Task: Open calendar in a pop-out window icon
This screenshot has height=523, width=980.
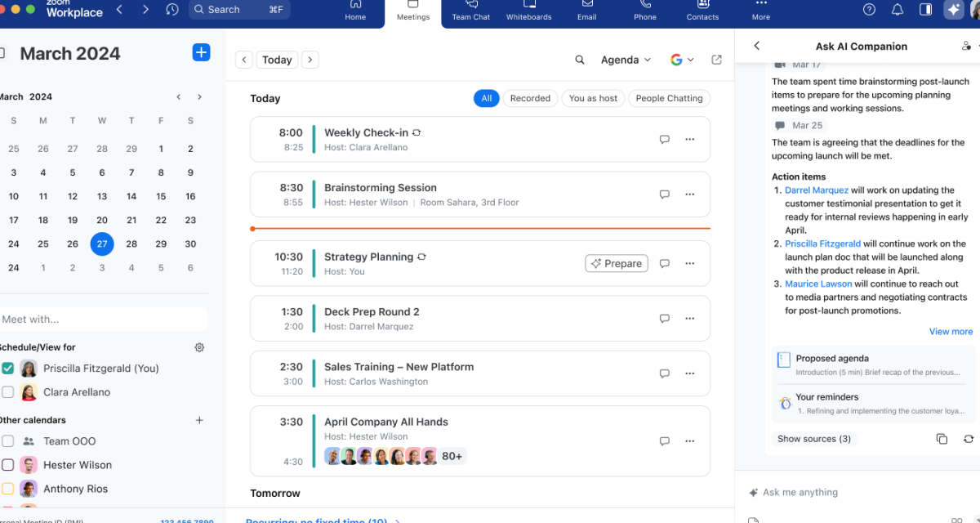Action: (x=716, y=60)
